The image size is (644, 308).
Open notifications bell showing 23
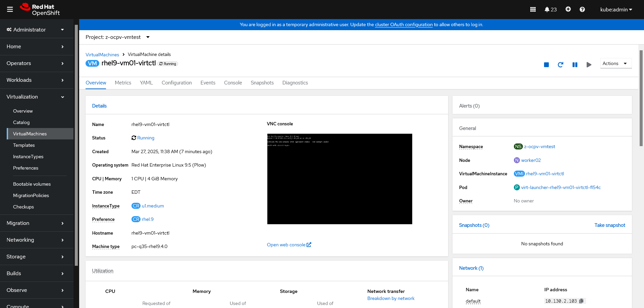(x=551, y=9)
